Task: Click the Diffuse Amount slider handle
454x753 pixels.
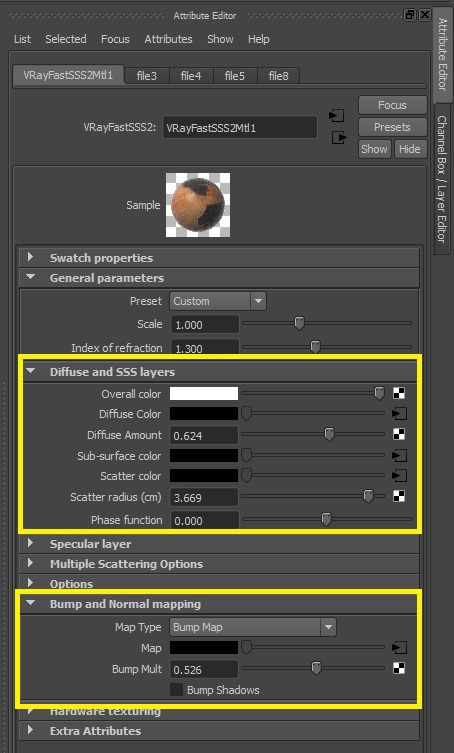Action: pyautogui.click(x=329, y=434)
